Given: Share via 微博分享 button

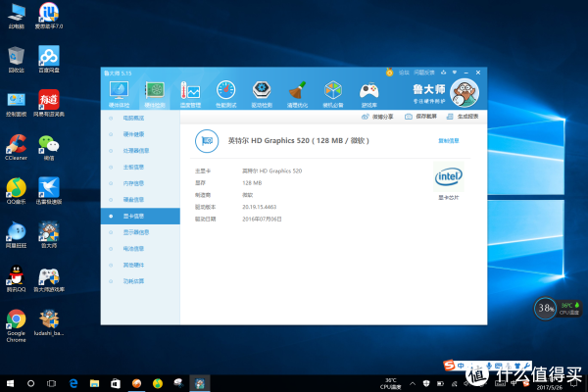Looking at the screenshot, I should point(377,117).
